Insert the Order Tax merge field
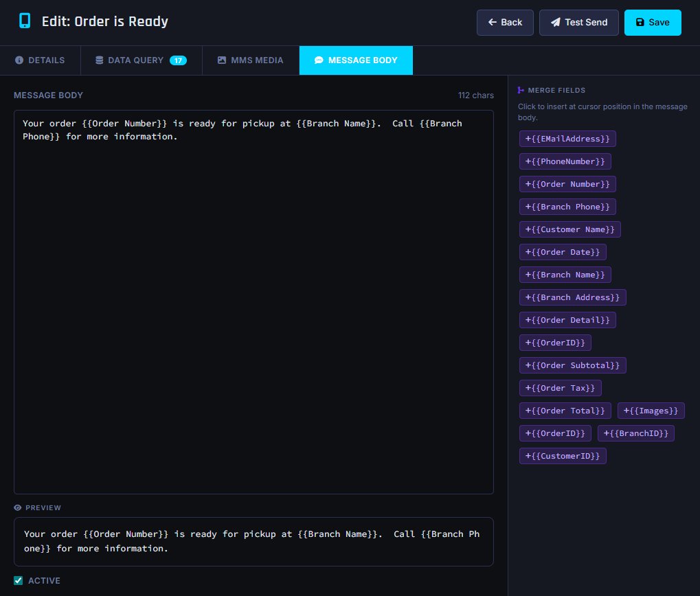The height and width of the screenshot is (596, 700). [x=560, y=388]
